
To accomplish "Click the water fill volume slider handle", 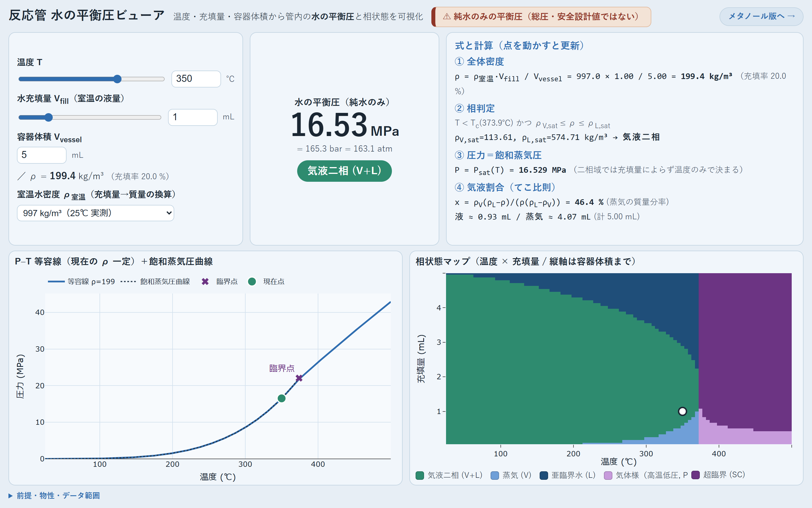I will click(x=49, y=117).
